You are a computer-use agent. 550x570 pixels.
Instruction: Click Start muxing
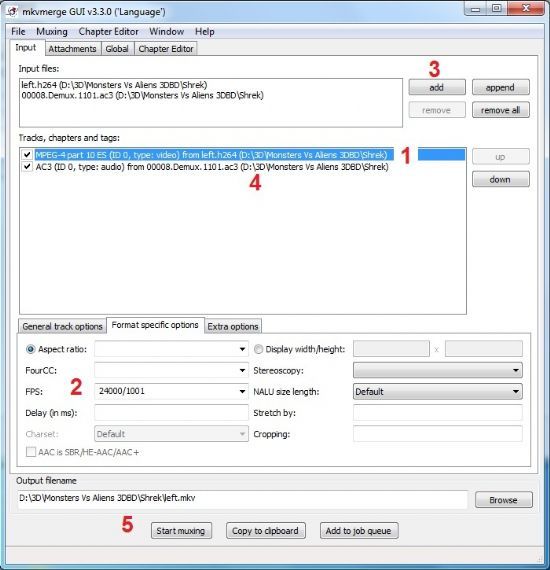pyautogui.click(x=181, y=531)
